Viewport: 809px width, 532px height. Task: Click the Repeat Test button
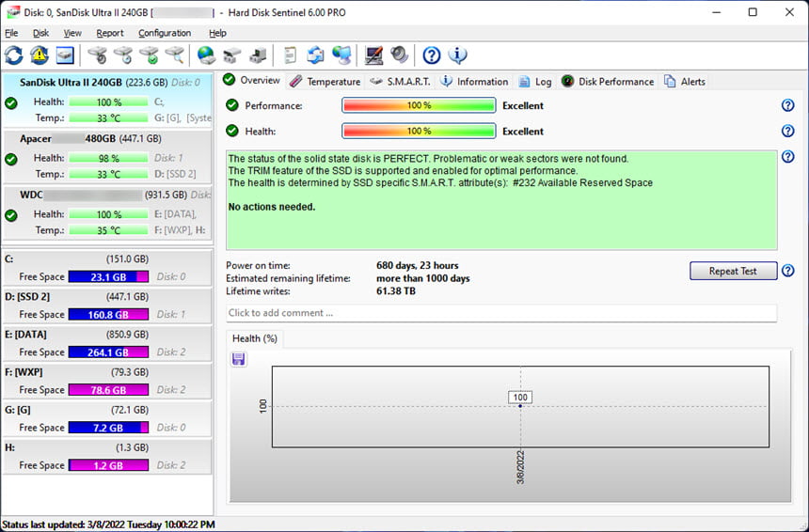733,271
